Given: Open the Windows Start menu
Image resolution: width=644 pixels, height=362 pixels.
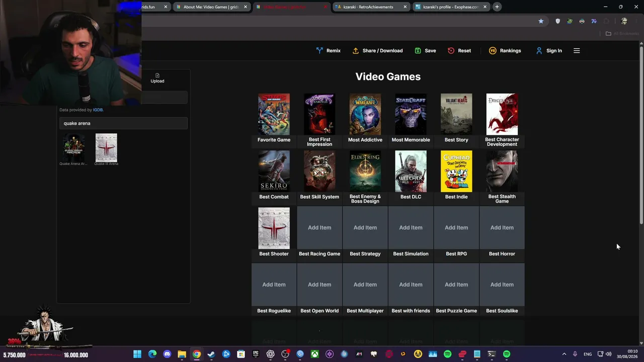Looking at the screenshot, I should (x=137, y=354).
